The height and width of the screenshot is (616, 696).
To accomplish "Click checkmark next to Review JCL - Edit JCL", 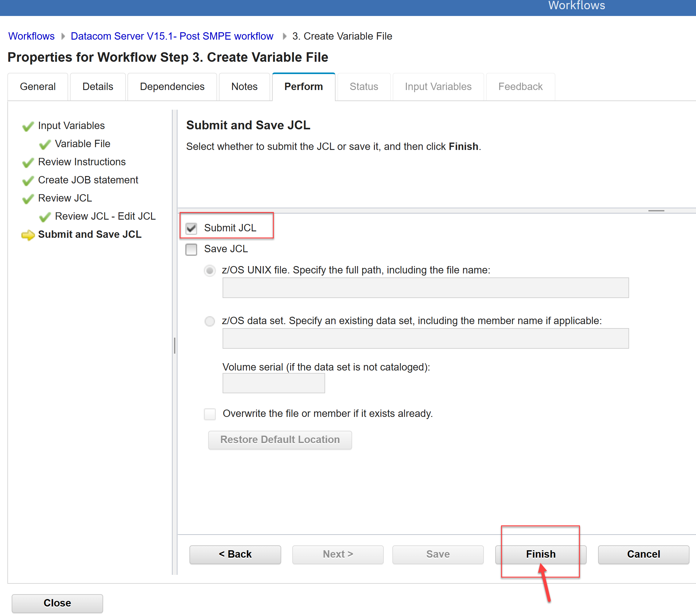I will pyautogui.click(x=45, y=217).
